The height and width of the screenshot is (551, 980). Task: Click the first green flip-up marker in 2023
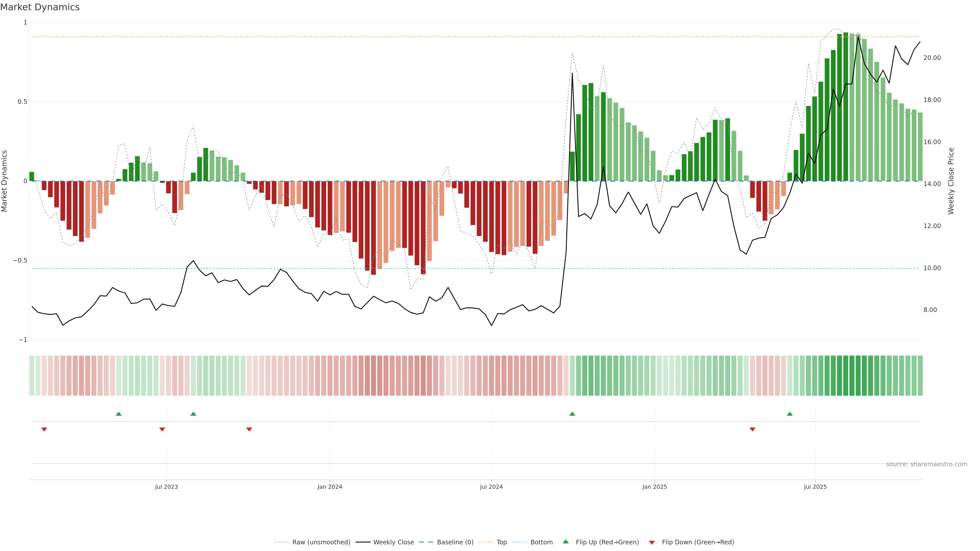point(119,414)
